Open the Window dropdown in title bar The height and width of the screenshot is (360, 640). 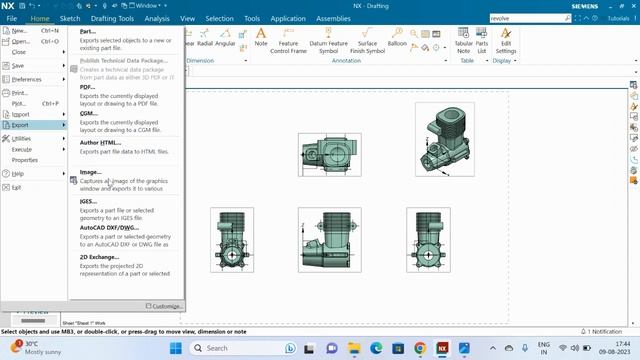145,6
